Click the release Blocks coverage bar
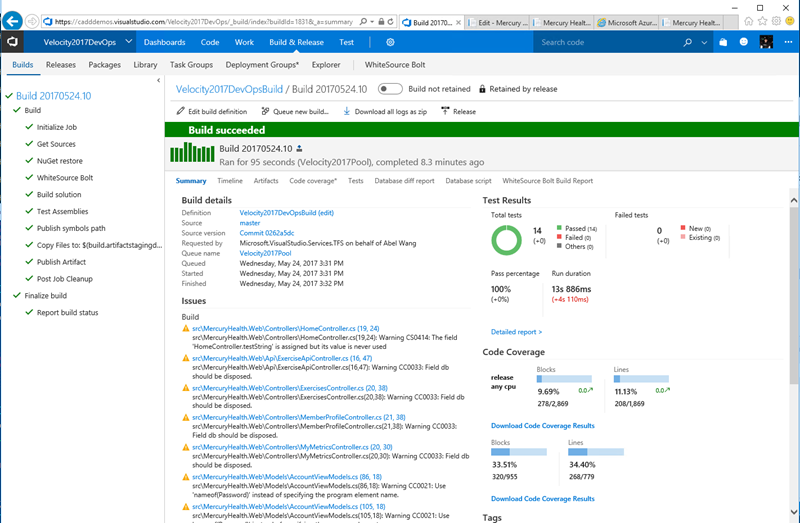The image size is (800, 523). 564,379
